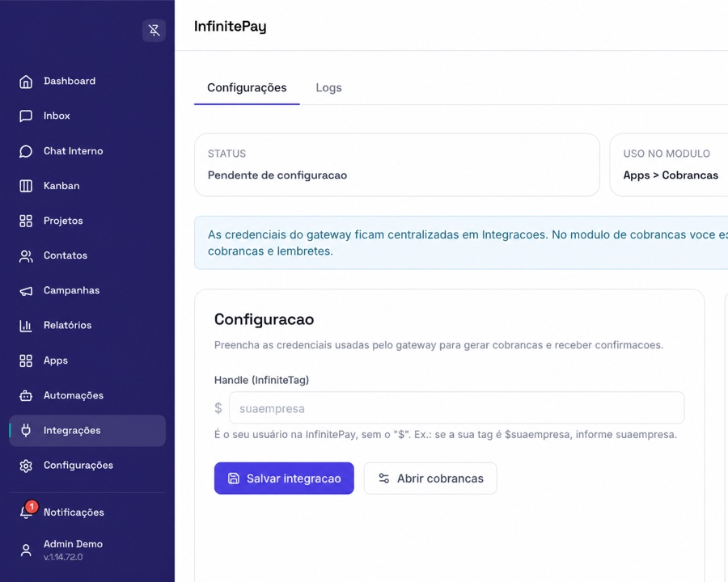Open Kanban sidebar label
The width and height of the screenshot is (728, 582).
(61, 186)
